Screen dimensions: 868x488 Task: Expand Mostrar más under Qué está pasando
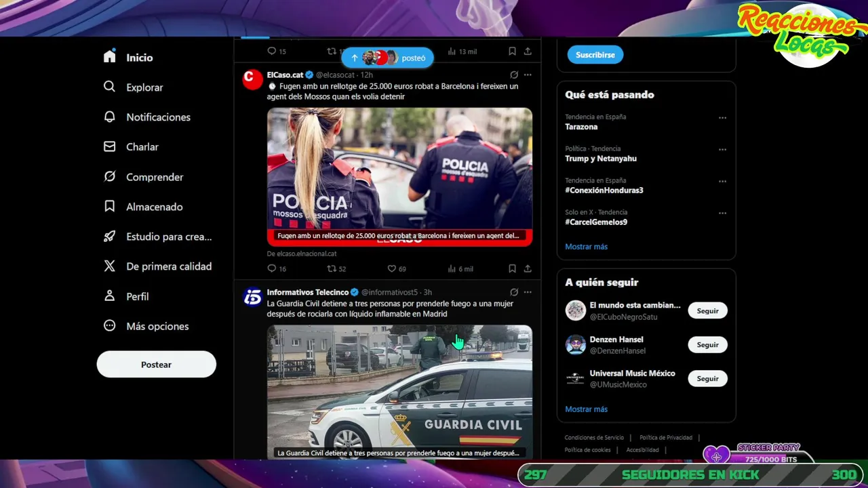click(x=586, y=247)
